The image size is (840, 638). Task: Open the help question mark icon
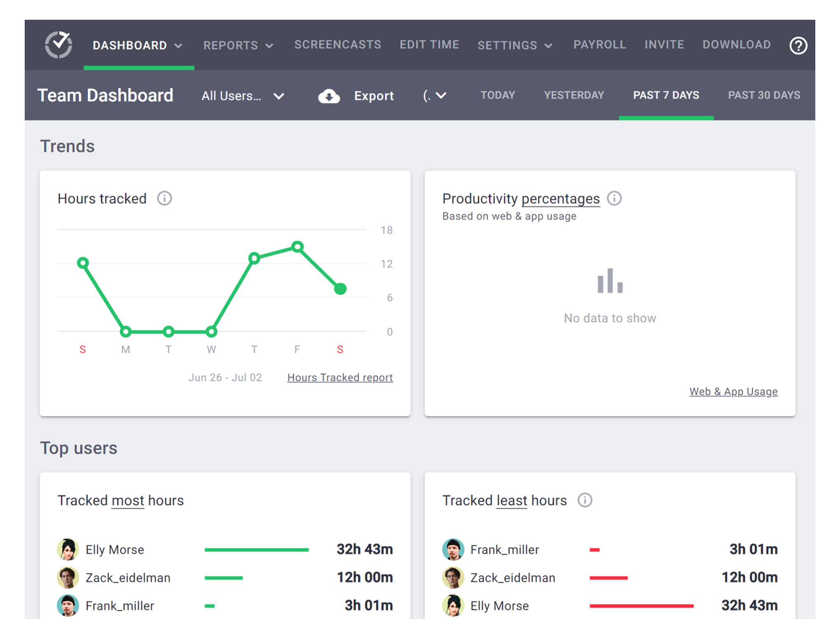pos(798,45)
